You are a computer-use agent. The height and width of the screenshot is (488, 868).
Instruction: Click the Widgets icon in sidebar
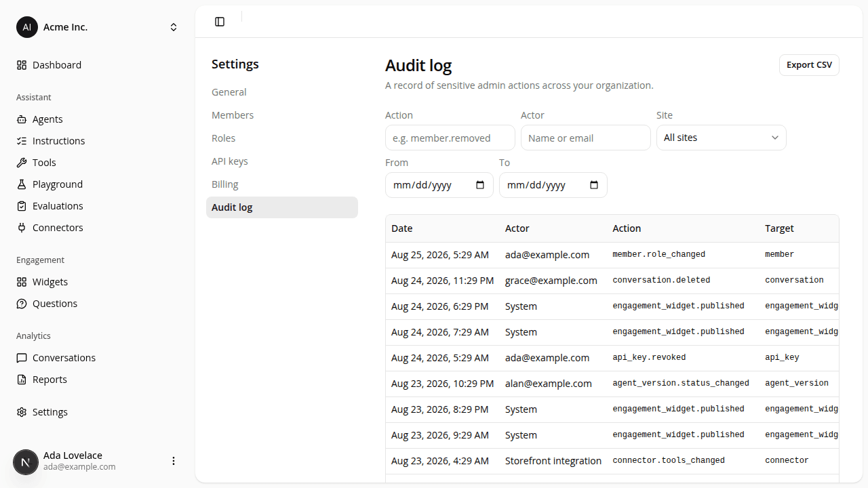(x=22, y=282)
